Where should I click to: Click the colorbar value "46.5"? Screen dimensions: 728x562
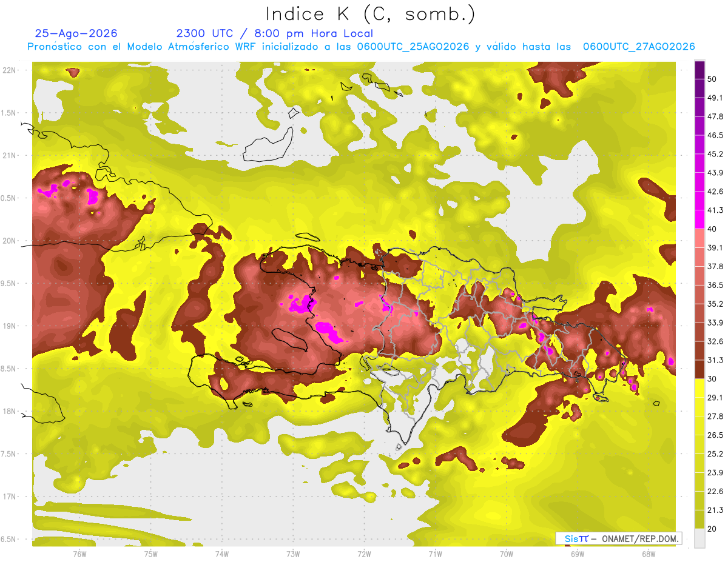(715, 135)
